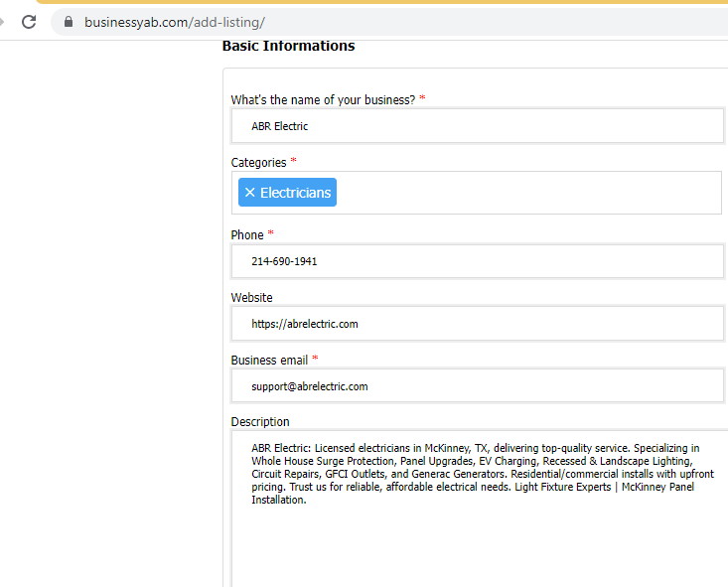Edit the Business email field
The height and width of the screenshot is (587, 728).
coord(478,386)
